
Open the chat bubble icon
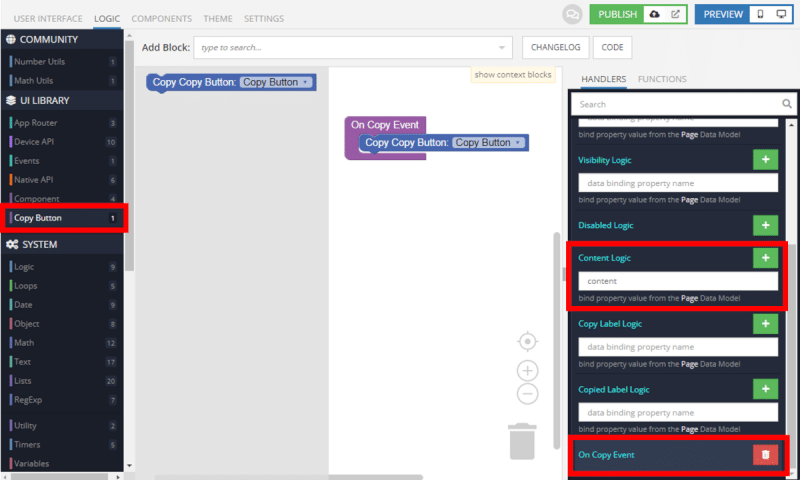click(x=572, y=15)
